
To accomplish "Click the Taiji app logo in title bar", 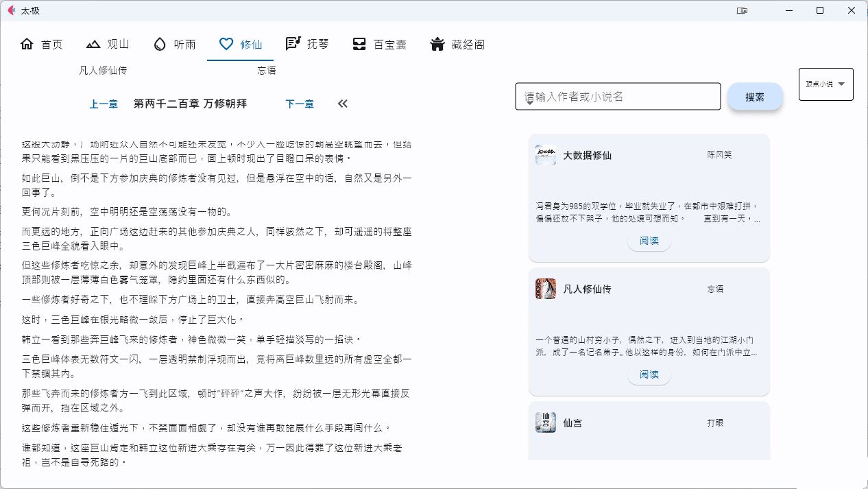I will (x=11, y=10).
